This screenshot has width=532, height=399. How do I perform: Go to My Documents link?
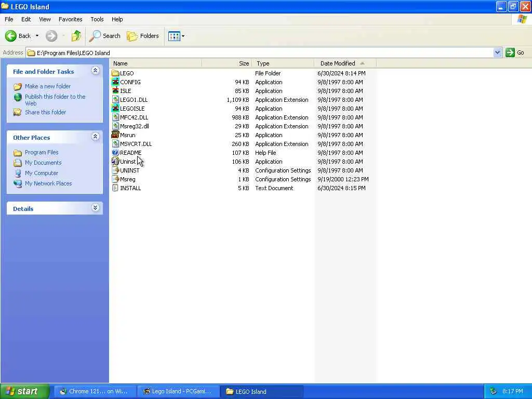[43, 163]
